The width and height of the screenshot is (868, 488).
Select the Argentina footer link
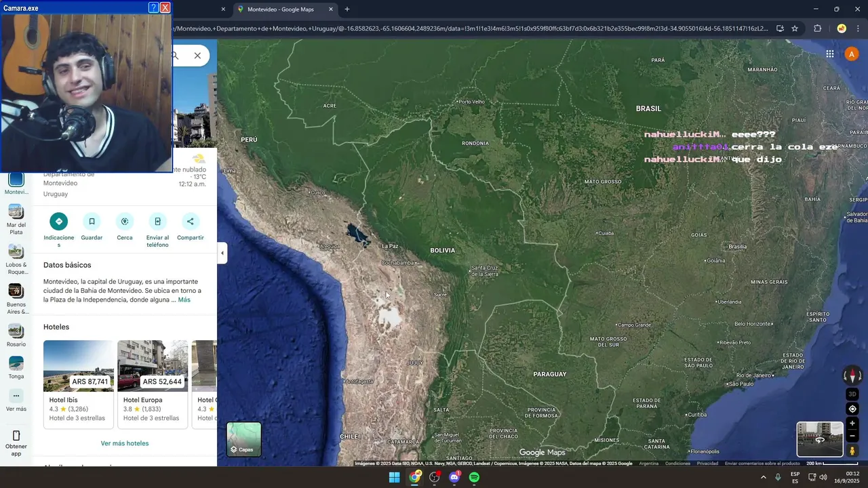point(648,464)
